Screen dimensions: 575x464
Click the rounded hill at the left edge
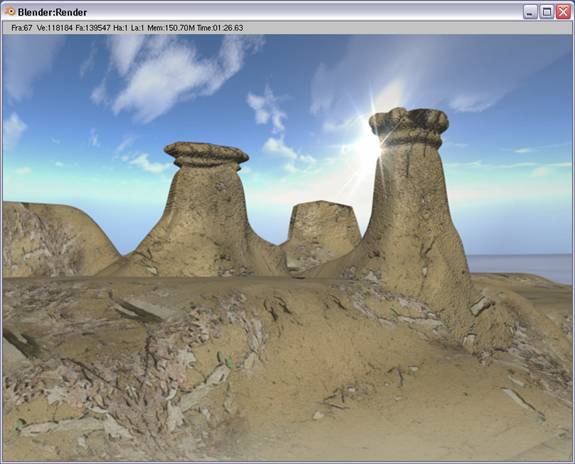coord(55,238)
